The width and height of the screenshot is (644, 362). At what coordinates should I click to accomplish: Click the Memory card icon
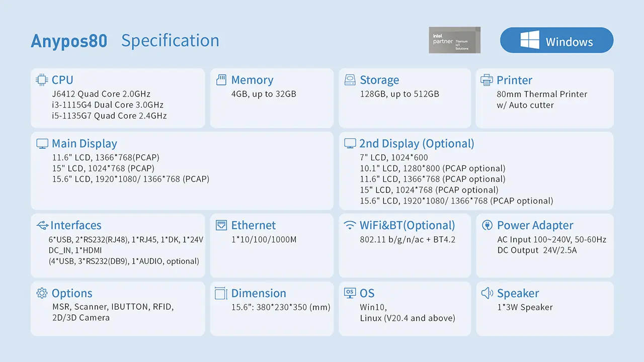click(x=221, y=80)
